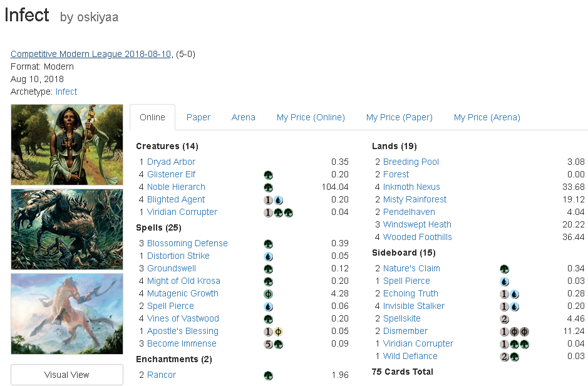Click mana cost icons beside Dismember
The height and width of the screenshot is (386, 588).
[x=515, y=331]
